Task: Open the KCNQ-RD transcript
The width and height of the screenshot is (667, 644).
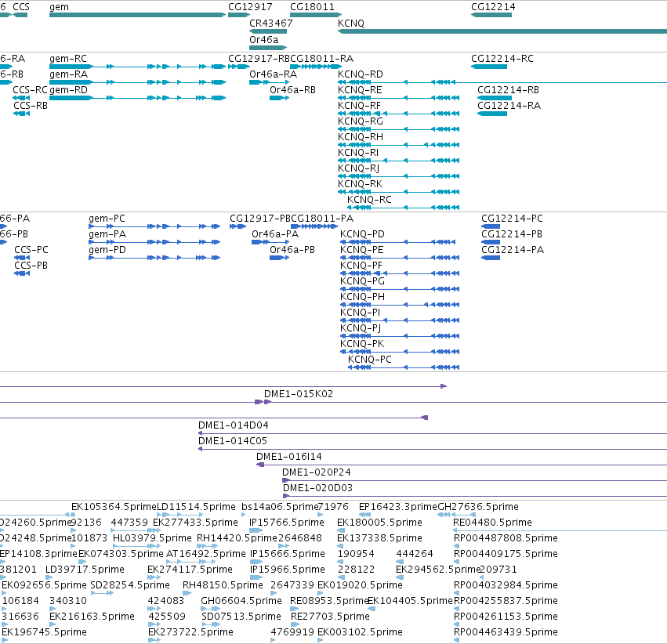Action: pyautogui.click(x=361, y=74)
